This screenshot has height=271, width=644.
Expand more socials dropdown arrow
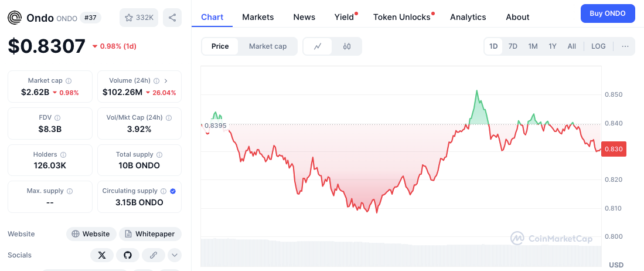(175, 255)
